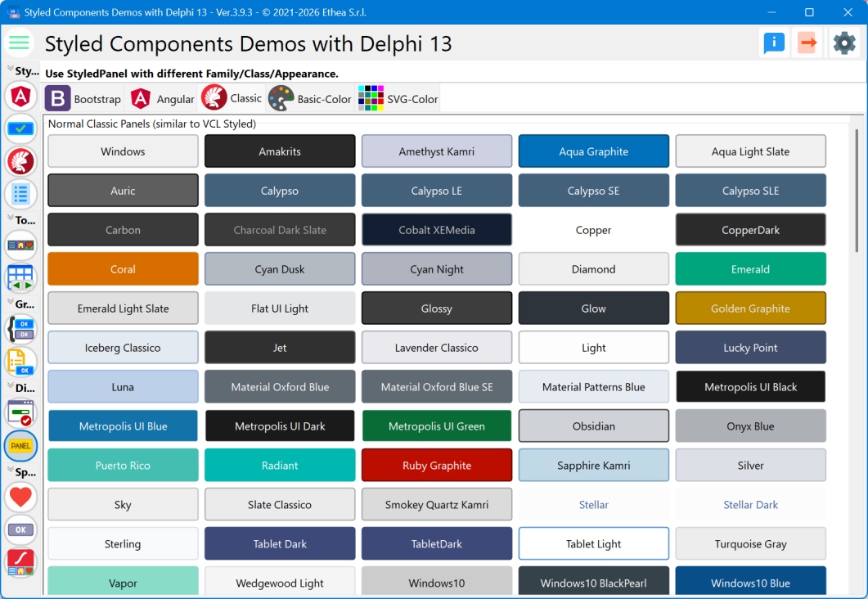868x599 pixels.
Task: Click the Radiant panel
Action: 280,465
